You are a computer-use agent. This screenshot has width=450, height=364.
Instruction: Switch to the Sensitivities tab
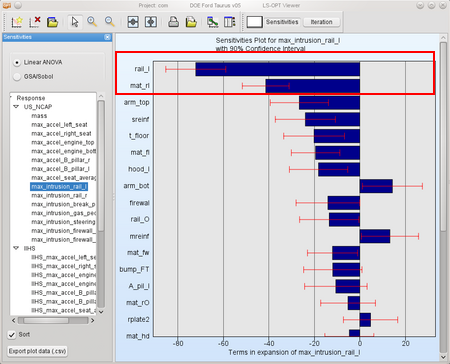(x=282, y=22)
